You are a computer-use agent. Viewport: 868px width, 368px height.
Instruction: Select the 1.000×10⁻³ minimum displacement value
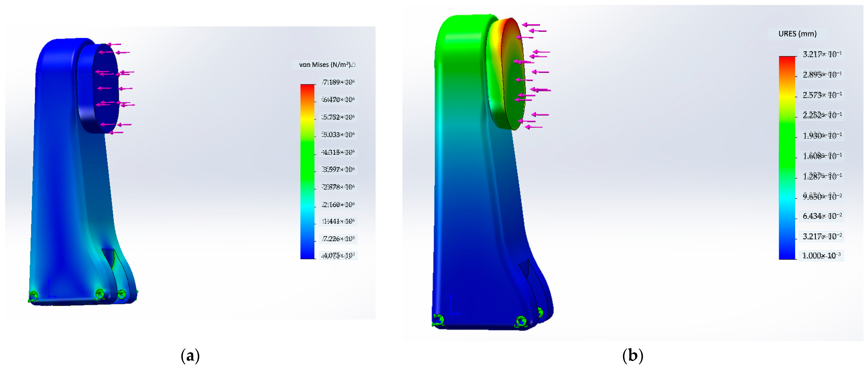click(821, 255)
